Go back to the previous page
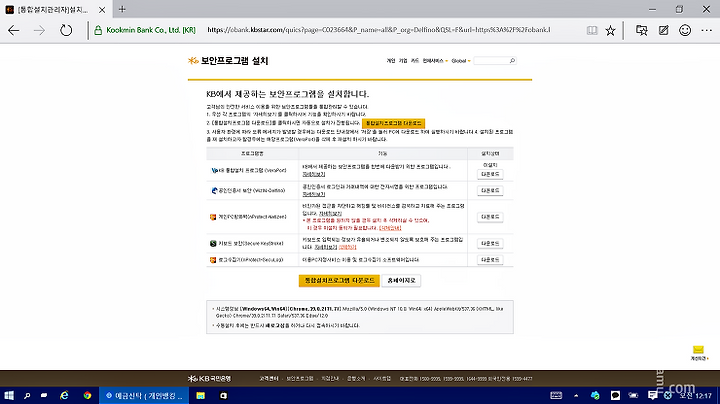720x404 pixels. (14, 30)
